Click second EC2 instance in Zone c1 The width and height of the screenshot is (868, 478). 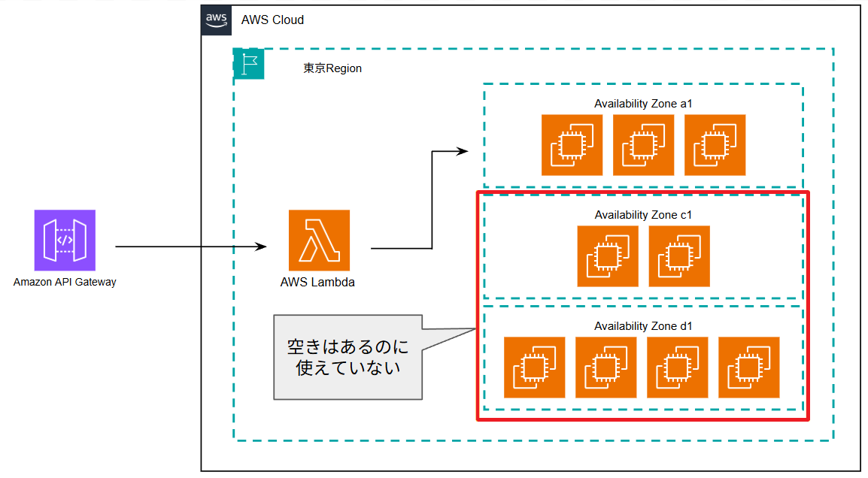[x=679, y=256]
